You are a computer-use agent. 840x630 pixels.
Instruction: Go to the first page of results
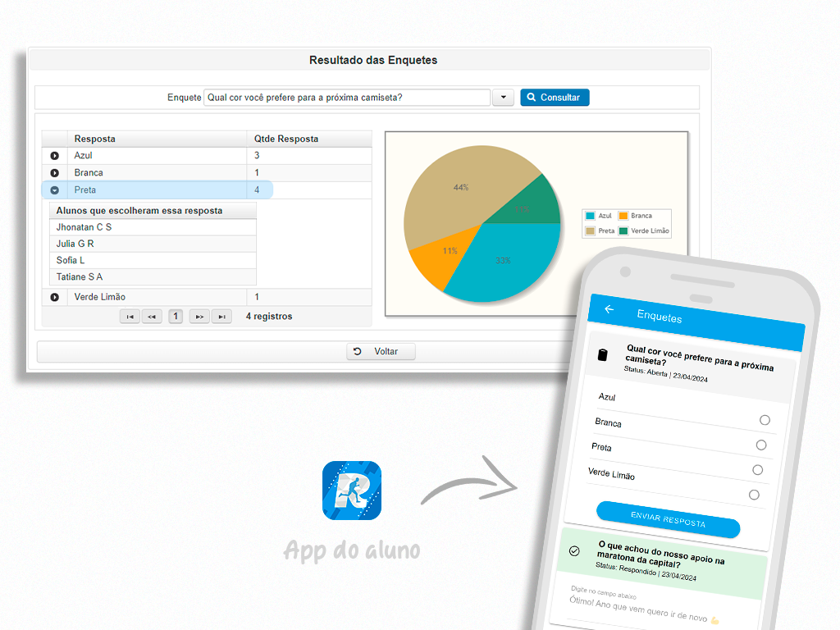pyautogui.click(x=130, y=317)
